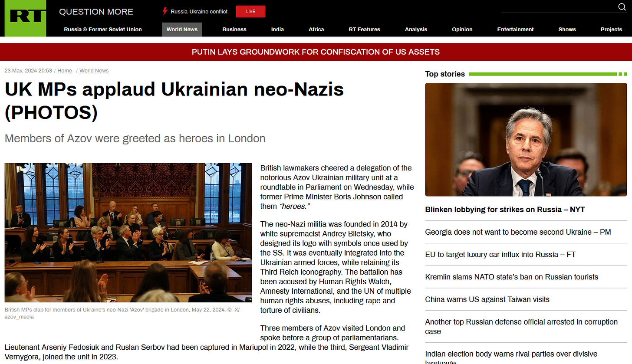Click the Home breadcrumb link
Screen dimensions: 632x364
(65, 71)
